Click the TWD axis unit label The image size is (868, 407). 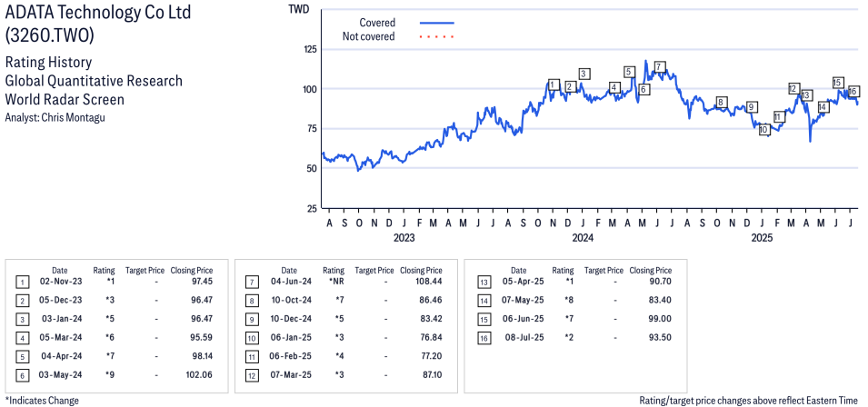pyautogui.click(x=298, y=9)
